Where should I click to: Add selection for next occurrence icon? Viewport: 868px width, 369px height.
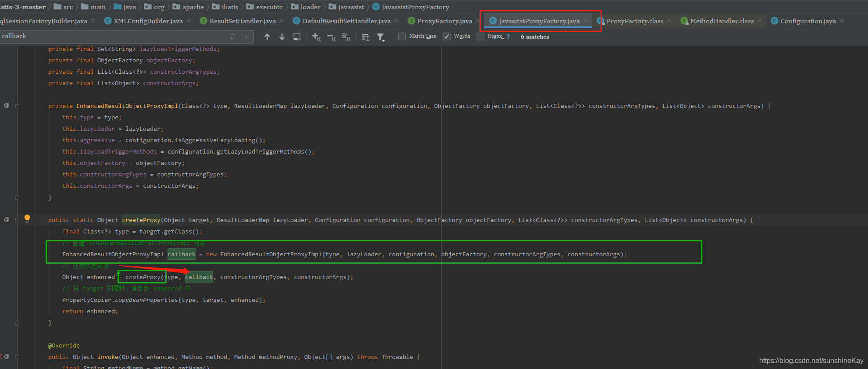click(x=317, y=37)
